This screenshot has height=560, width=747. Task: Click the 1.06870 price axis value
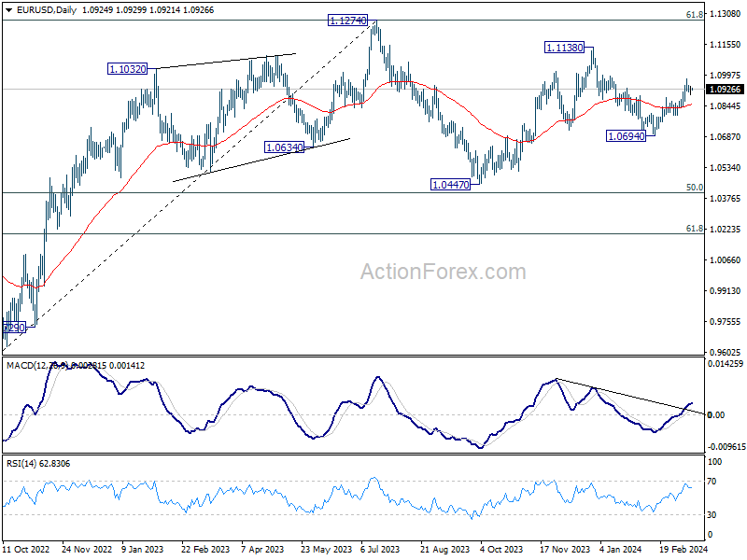click(726, 137)
